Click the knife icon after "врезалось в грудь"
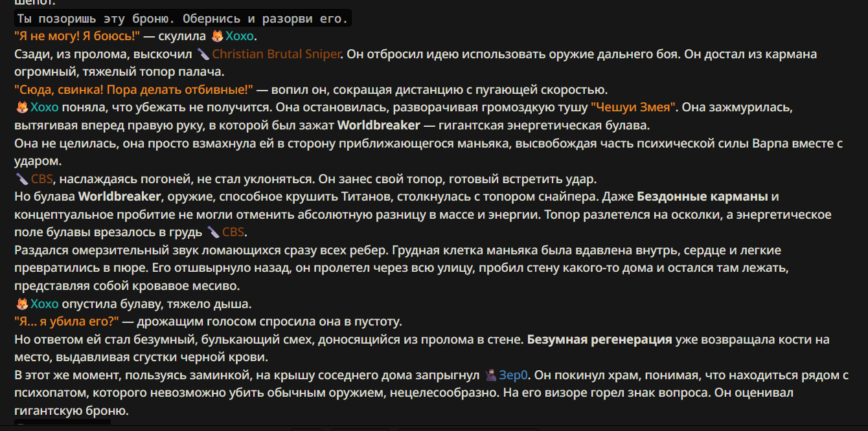Viewport: 868px width, 431px height. coord(213,232)
